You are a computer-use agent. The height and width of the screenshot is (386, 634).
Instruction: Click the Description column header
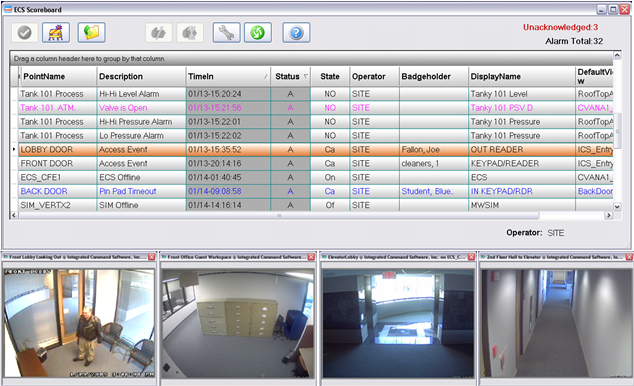(x=141, y=76)
